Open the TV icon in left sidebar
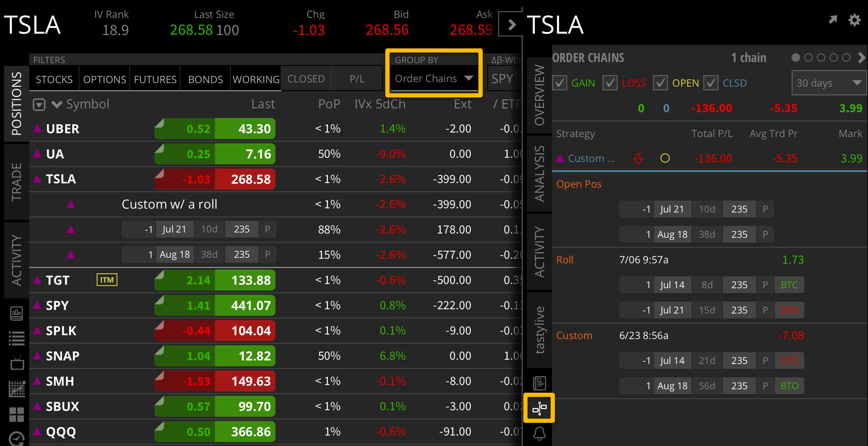Screen dimensions: 868x446 17,363
